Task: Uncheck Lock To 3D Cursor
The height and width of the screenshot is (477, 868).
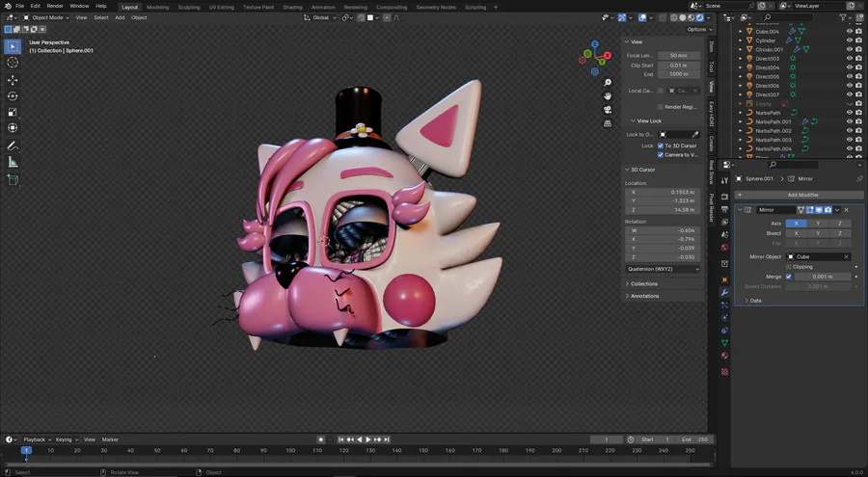Action: tap(661, 146)
